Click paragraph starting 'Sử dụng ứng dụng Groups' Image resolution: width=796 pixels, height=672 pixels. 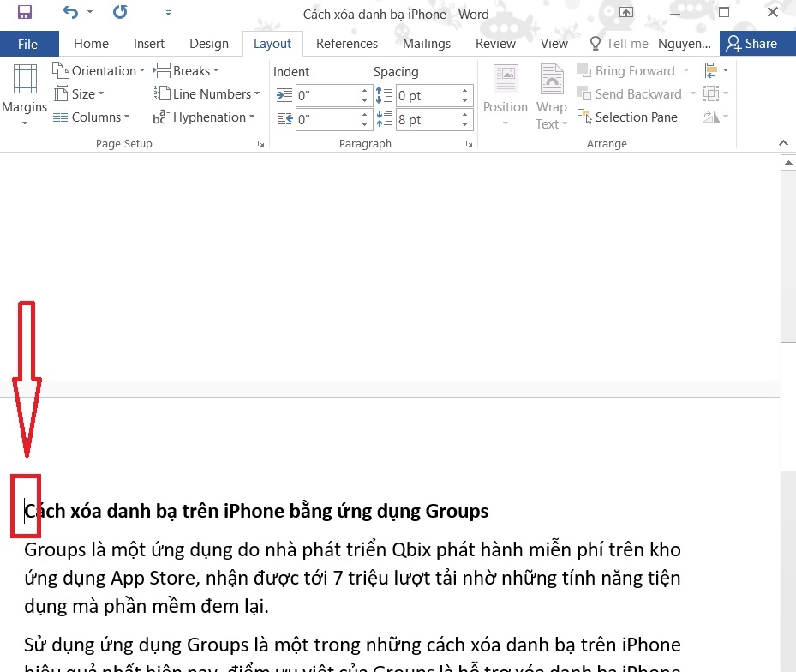352,657
